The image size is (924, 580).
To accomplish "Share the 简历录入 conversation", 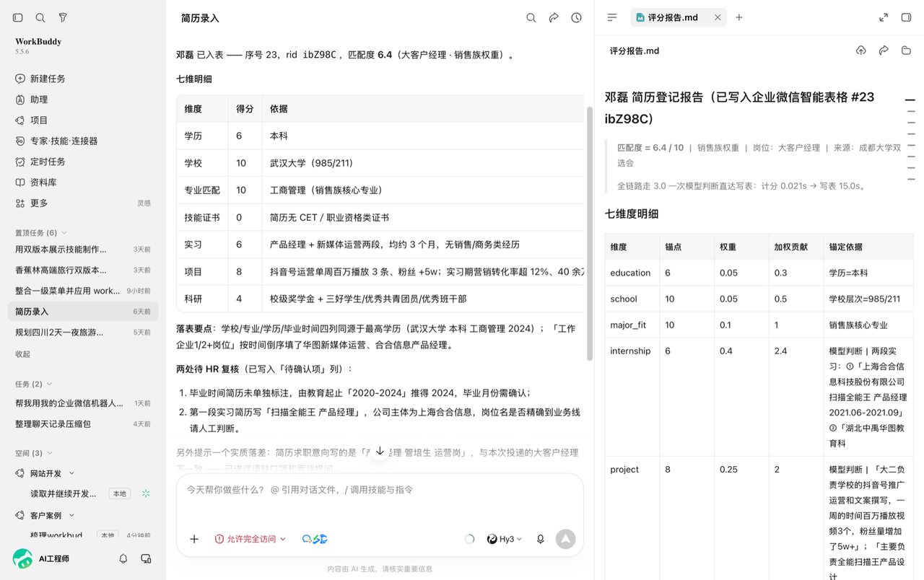I will [x=554, y=18].
